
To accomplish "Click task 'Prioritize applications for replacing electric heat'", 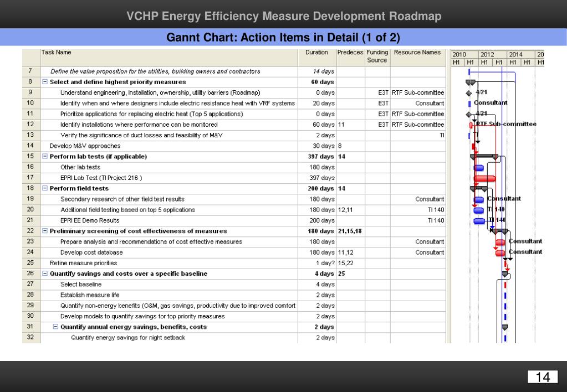I will pos(151,114).
